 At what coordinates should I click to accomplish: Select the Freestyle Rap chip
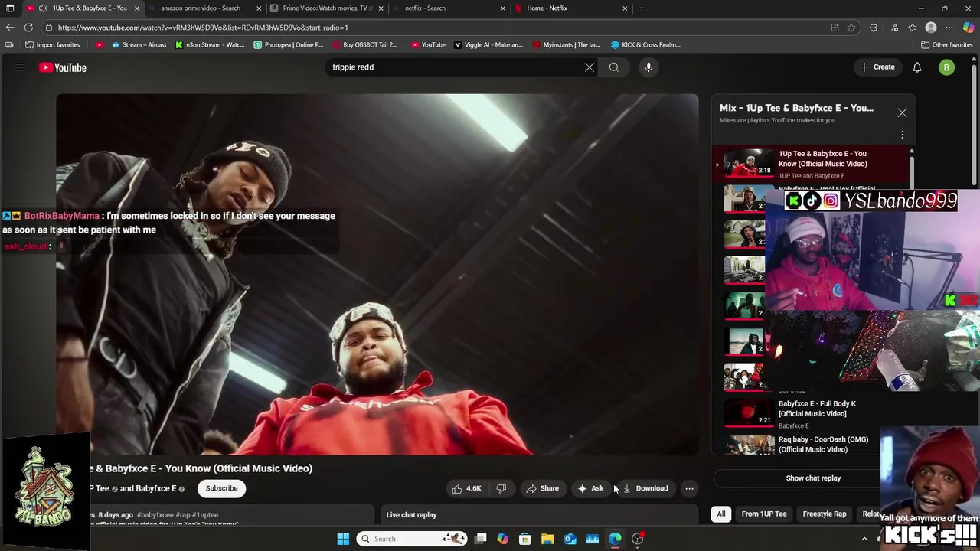click(825, 514)
